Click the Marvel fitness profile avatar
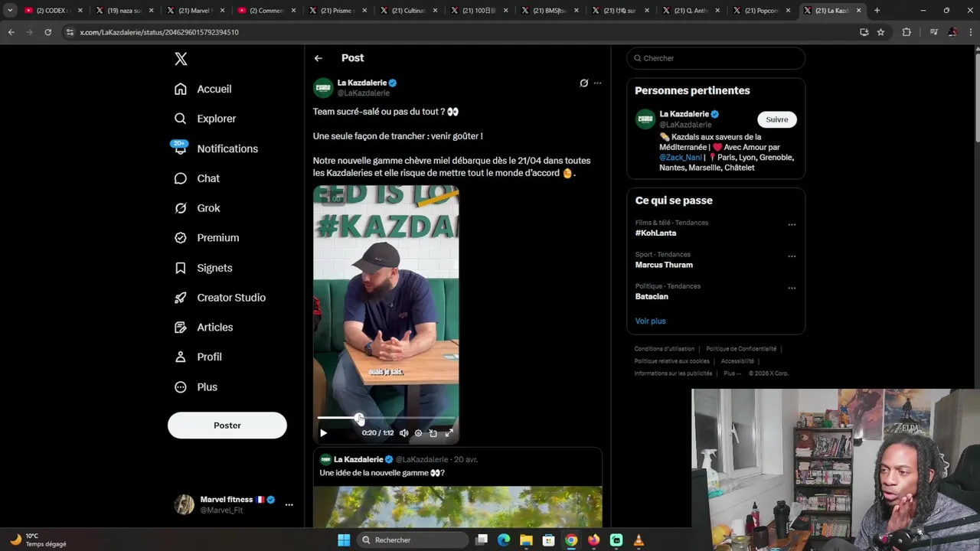980x551 pixels. 185,504
